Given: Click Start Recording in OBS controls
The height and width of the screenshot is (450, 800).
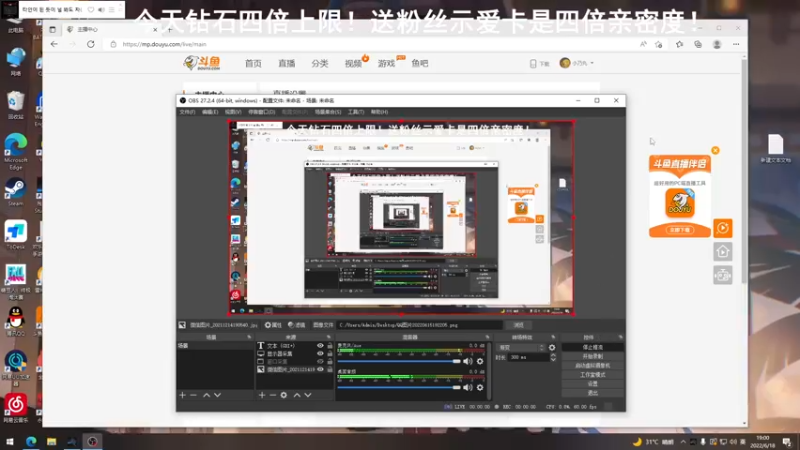Looking at the screenshot, I should click(x=592, y=356).
